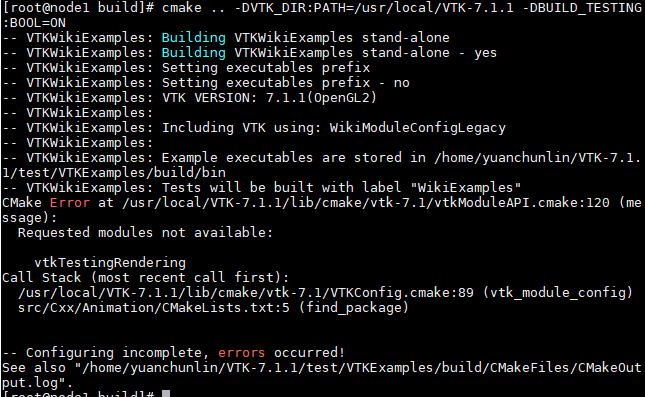Click the -DVTK_DIR:PATH argument in command
This screenshot has height=397, width=645.
[374, 8]
